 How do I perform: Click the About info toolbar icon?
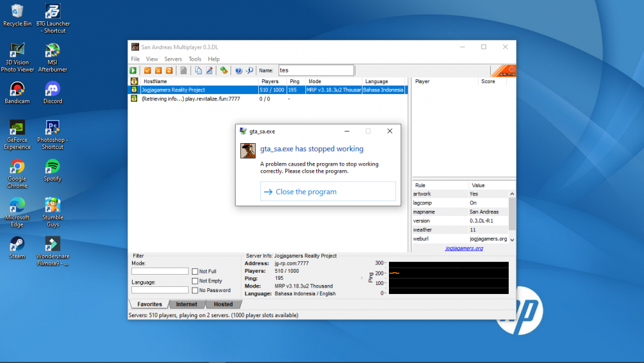249,70
